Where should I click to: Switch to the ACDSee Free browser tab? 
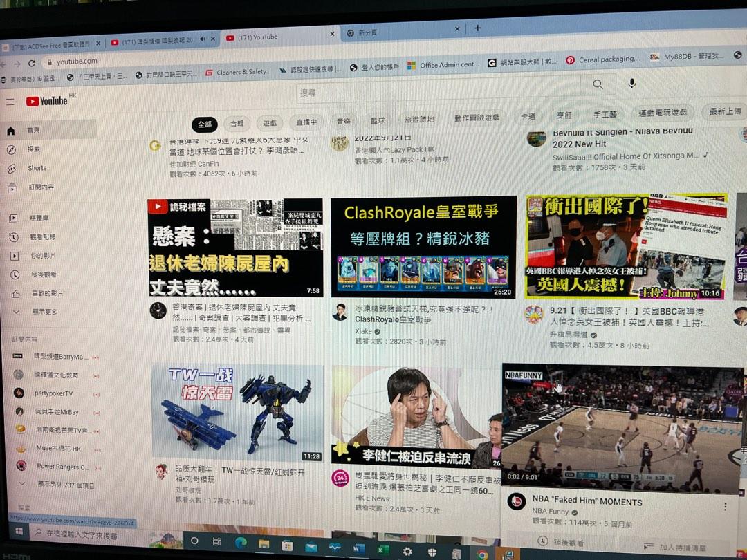coord(50,45)
